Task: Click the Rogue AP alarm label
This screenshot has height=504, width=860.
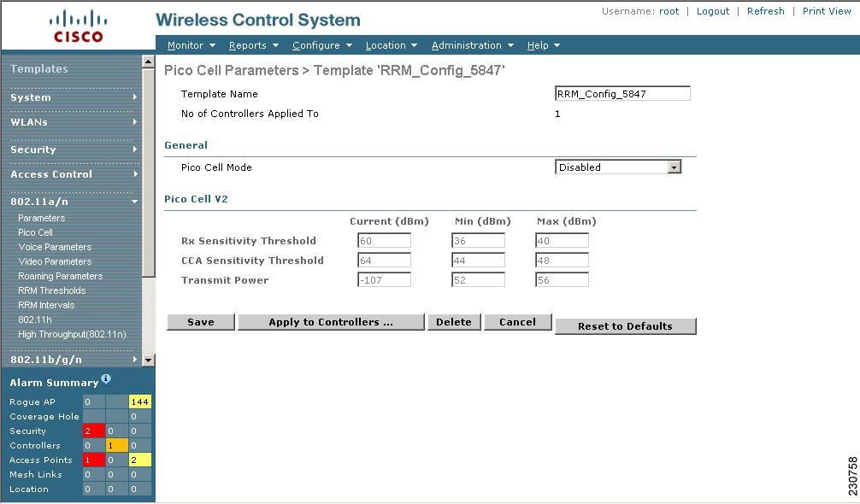Action: pos(32,401)
